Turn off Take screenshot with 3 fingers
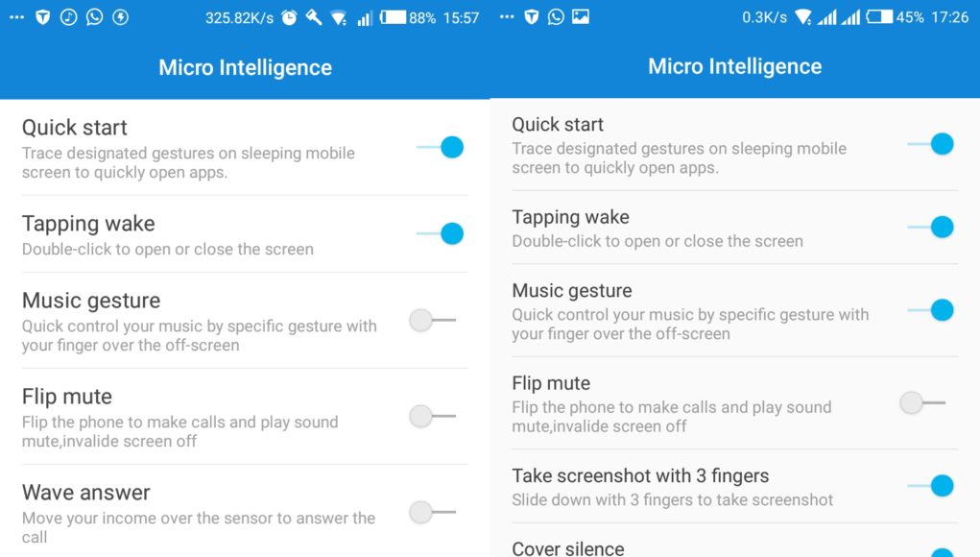The height and width of the screenshot is (557, 980). (931, 486)
